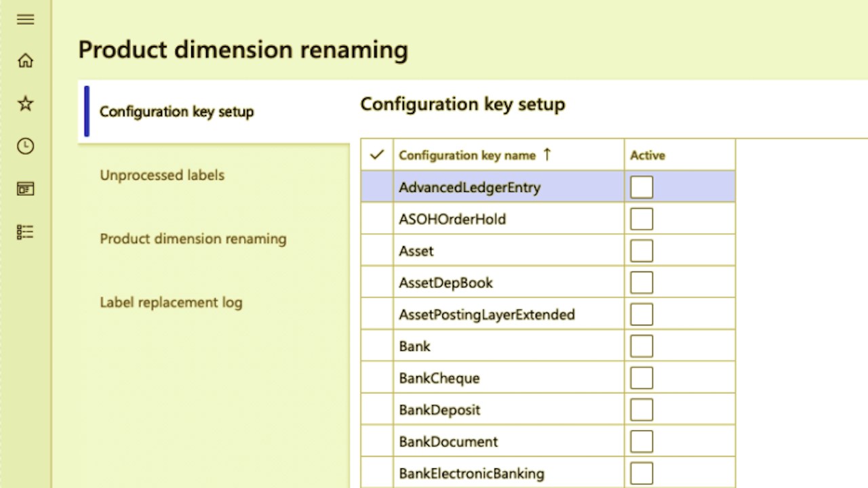Enable Active checkbox for AdvancedLedgerEntry
This screenshot has width=868, height=488.
tap(642, 187)
